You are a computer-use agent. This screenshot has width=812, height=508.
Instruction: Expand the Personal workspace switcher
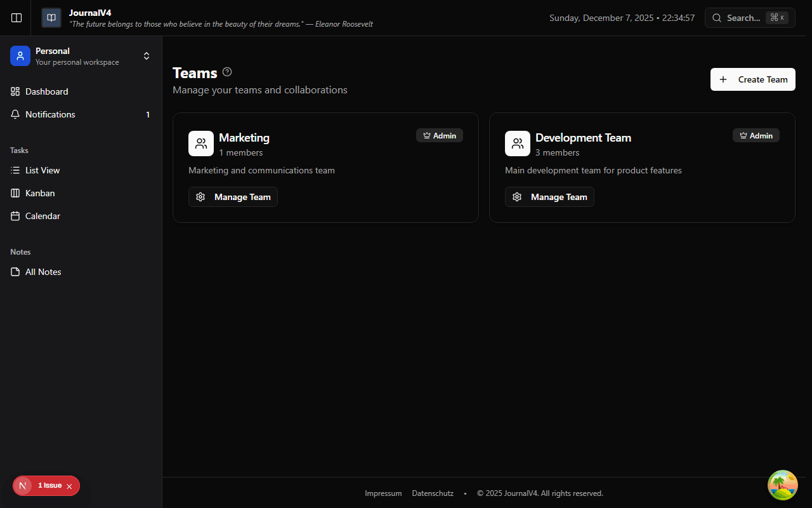click(x=147, y=56)
